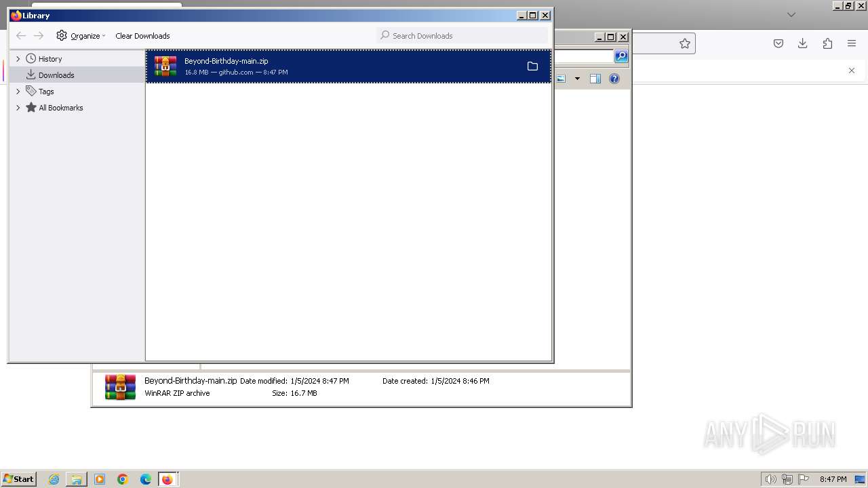This screenshot has width=868, height=488.
Task: Go forward using Library forward arrow
Action: pos(39,35)
